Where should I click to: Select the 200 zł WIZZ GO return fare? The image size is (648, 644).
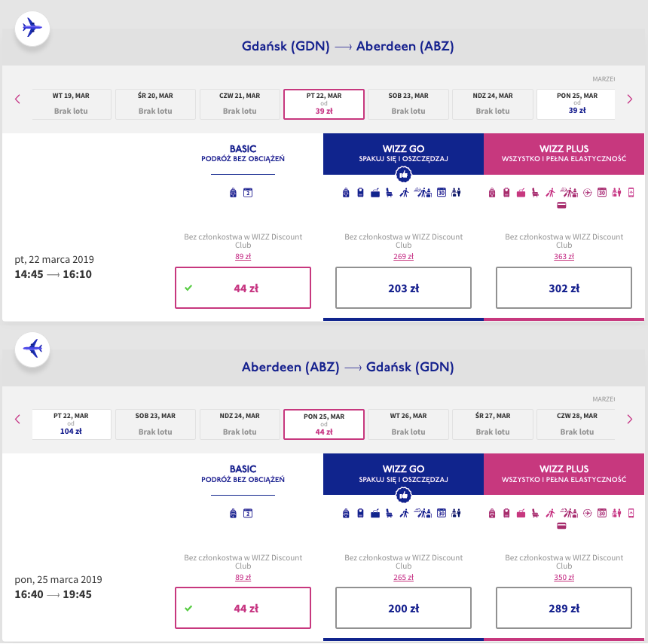(403, 609)
